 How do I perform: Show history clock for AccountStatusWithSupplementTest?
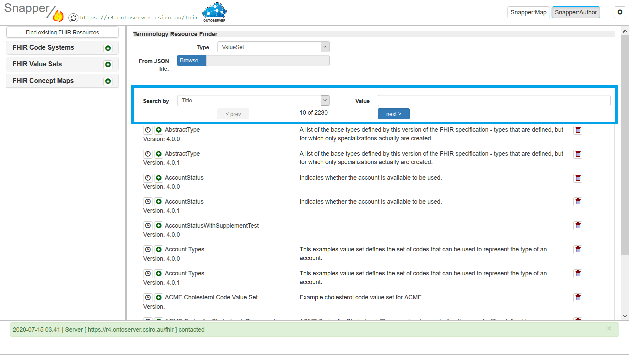click(x=148, y=226)
